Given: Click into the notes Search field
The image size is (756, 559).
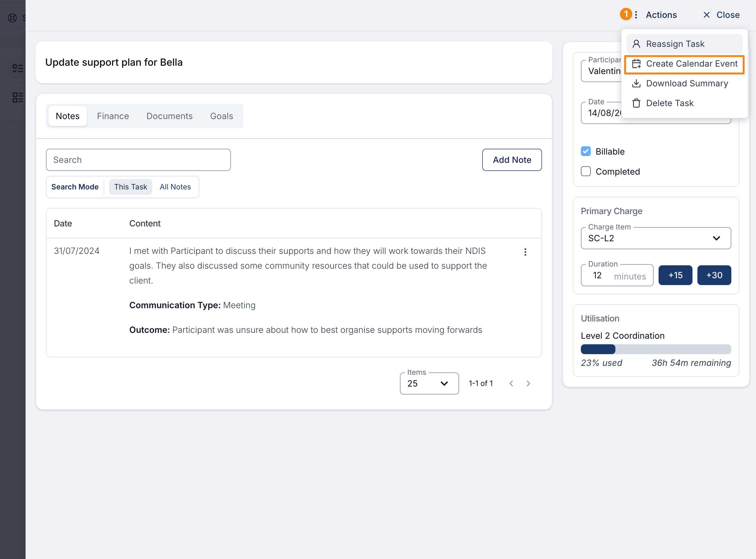Looking at the screenshot, I should [138, 160].
